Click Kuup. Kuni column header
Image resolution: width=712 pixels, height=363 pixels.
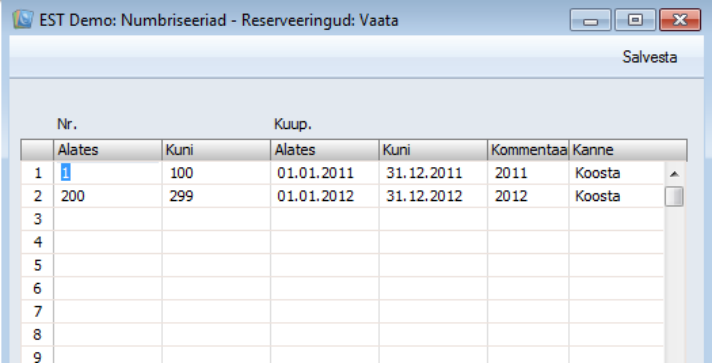[x=433, y=150]
